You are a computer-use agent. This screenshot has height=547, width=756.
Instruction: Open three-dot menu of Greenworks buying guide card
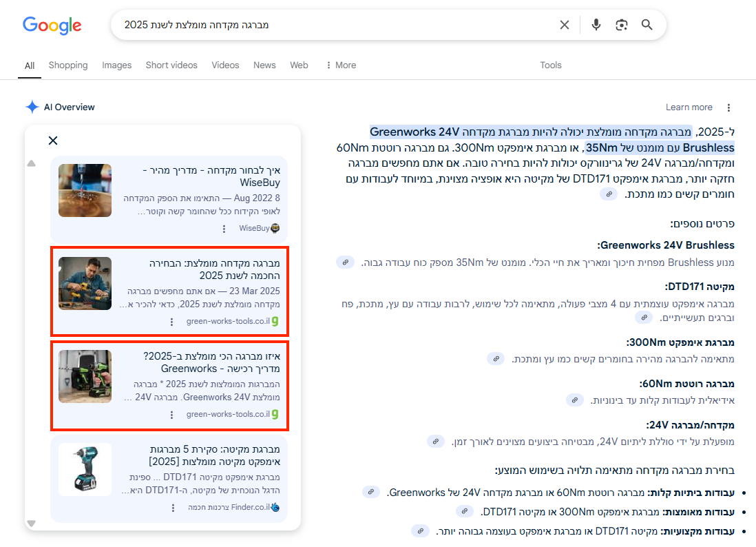click(171, 415)
